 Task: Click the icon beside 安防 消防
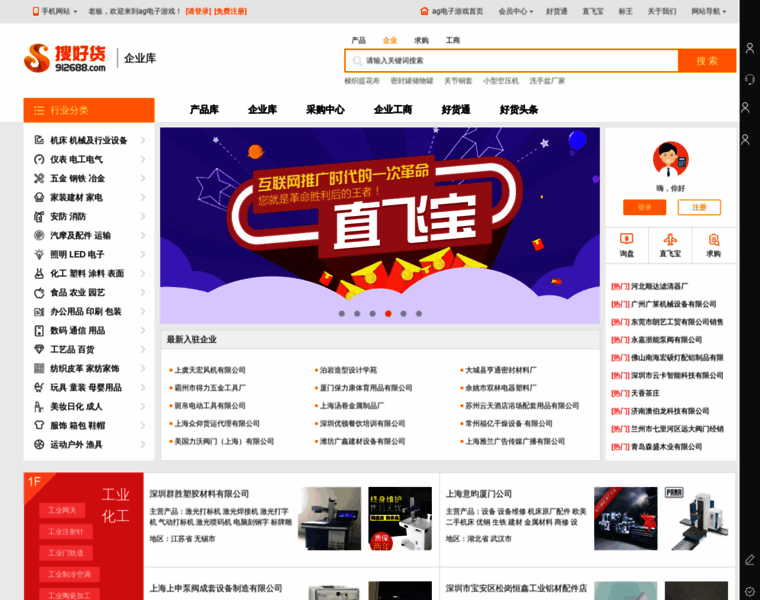[39, 216]
